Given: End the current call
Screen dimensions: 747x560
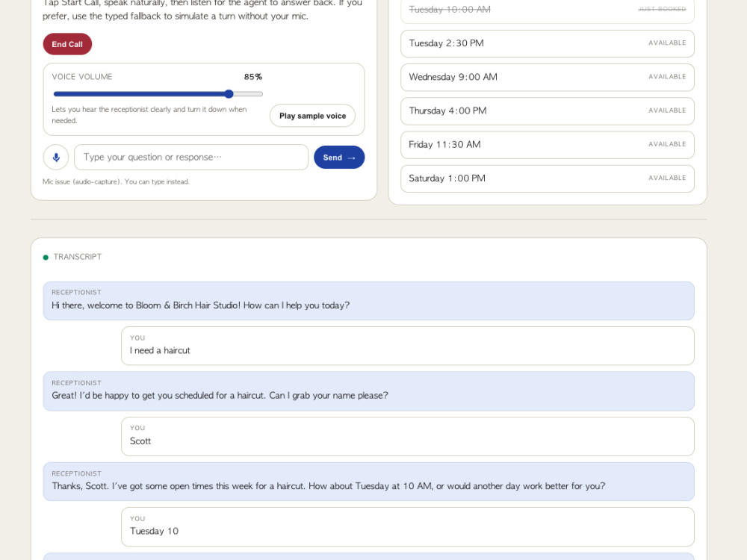Looking at the screenshot, I should 67,44.
